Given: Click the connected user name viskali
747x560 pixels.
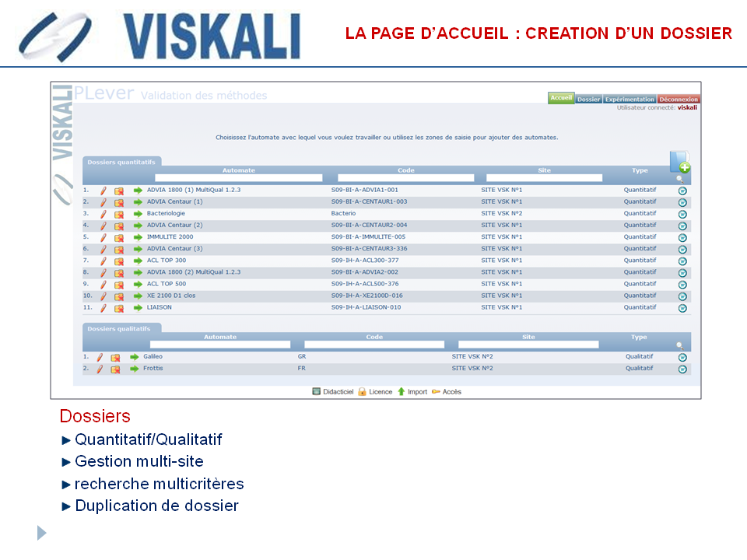Looking at the screenshot, I should coord(687,107).
